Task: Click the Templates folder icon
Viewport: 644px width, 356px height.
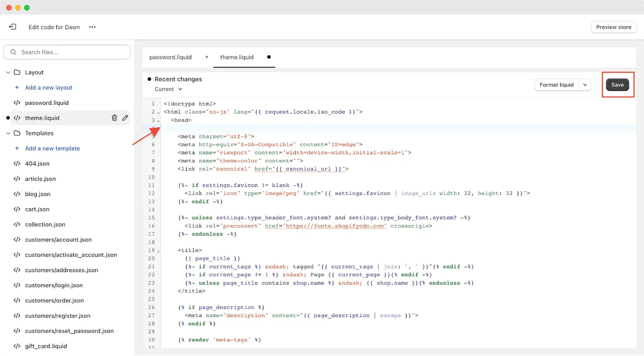Action: 17,133
